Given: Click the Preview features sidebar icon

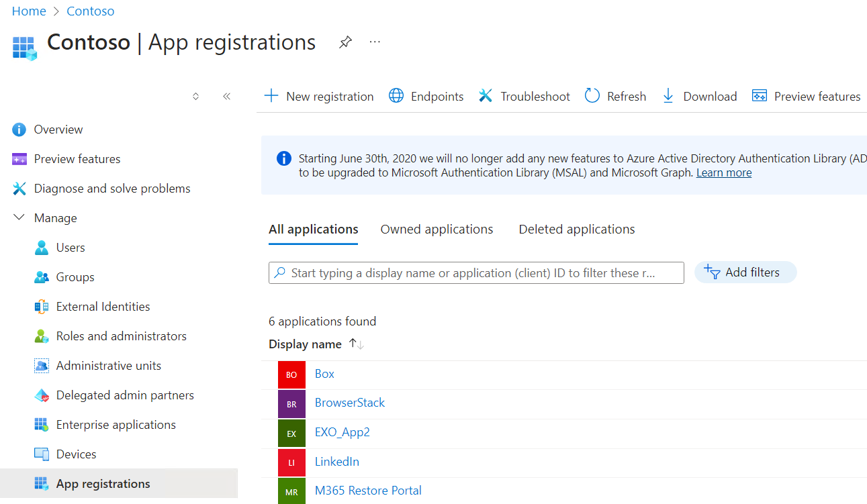Looking at the screenshot, I should tap(19, 159).
